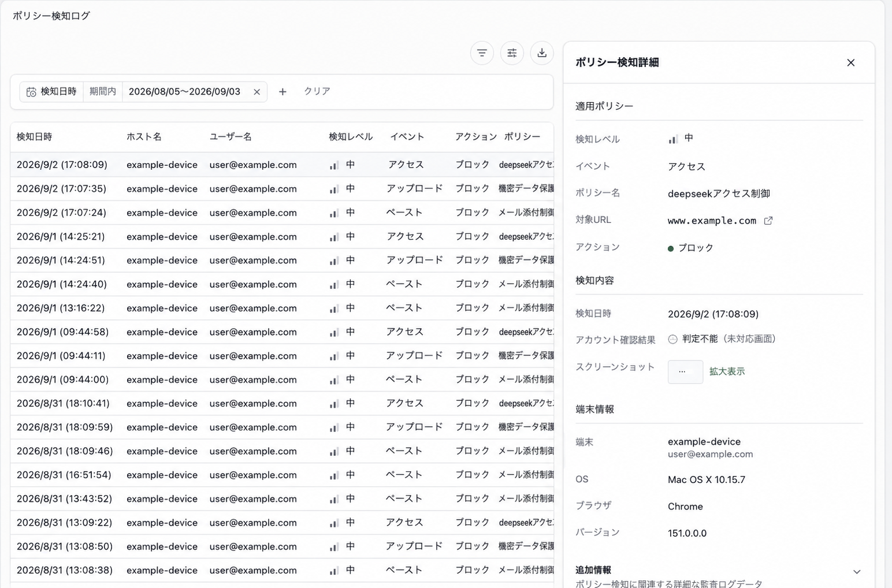Click 判定不能 account result value
The image size is (892, 588).
(700, 339)
